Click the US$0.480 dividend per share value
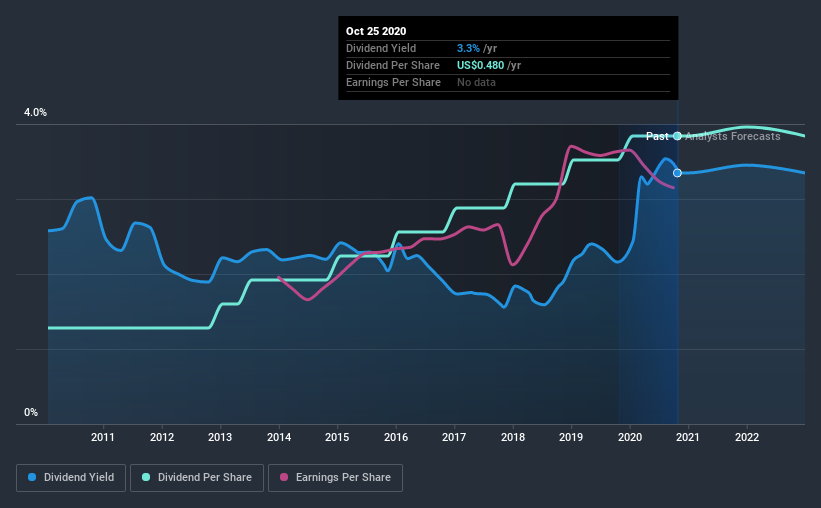This screenshot has height=508, width=821. tap(481, 65)
